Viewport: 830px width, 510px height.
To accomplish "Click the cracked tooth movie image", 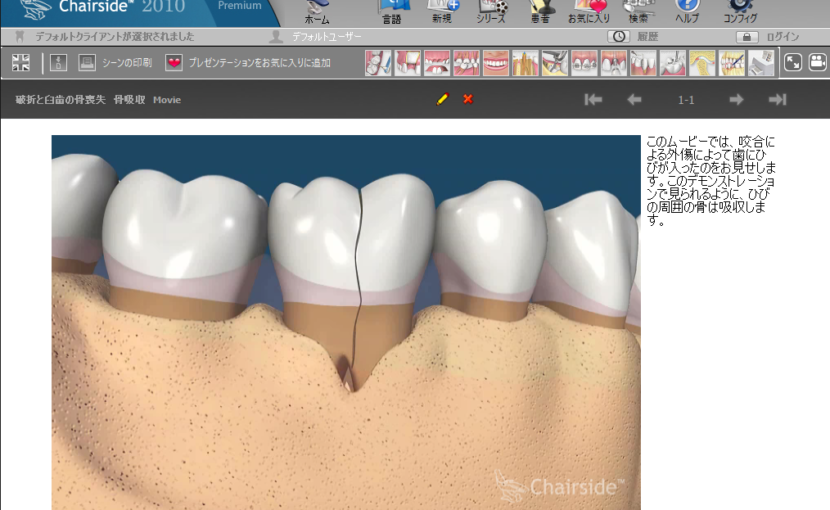I will click(x=345, y=320).
